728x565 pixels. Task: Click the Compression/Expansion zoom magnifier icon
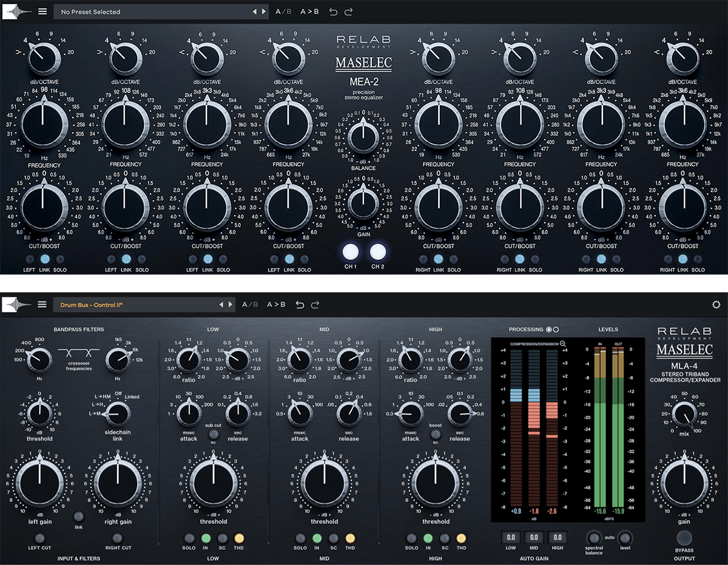(x=563, y=344)
